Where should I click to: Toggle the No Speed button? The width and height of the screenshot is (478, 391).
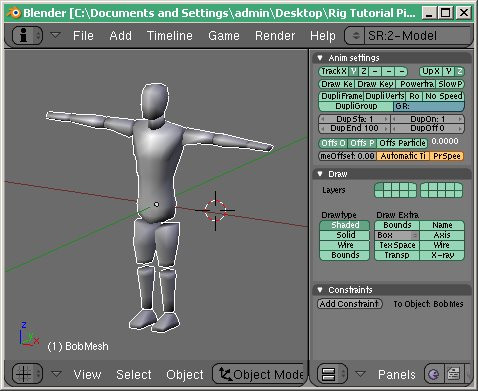(444, 96)
